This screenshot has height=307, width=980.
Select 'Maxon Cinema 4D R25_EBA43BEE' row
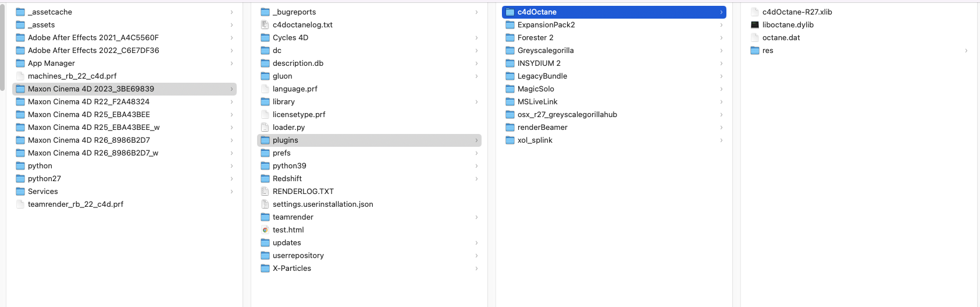click(x=124, y=114)
